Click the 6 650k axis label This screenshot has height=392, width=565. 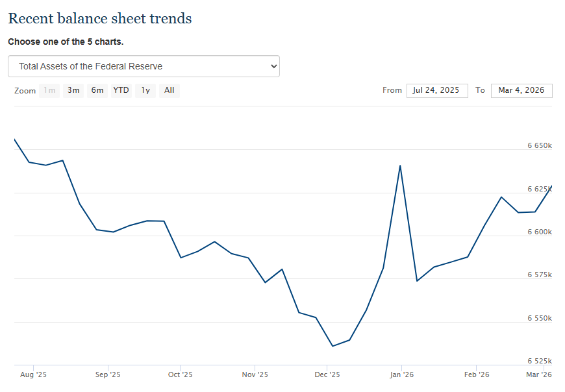[540, 145]
